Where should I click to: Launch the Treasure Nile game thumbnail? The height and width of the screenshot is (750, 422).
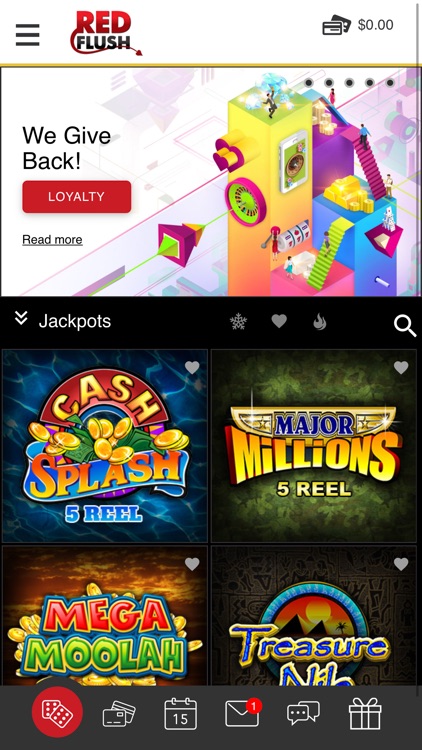point(314,616)
